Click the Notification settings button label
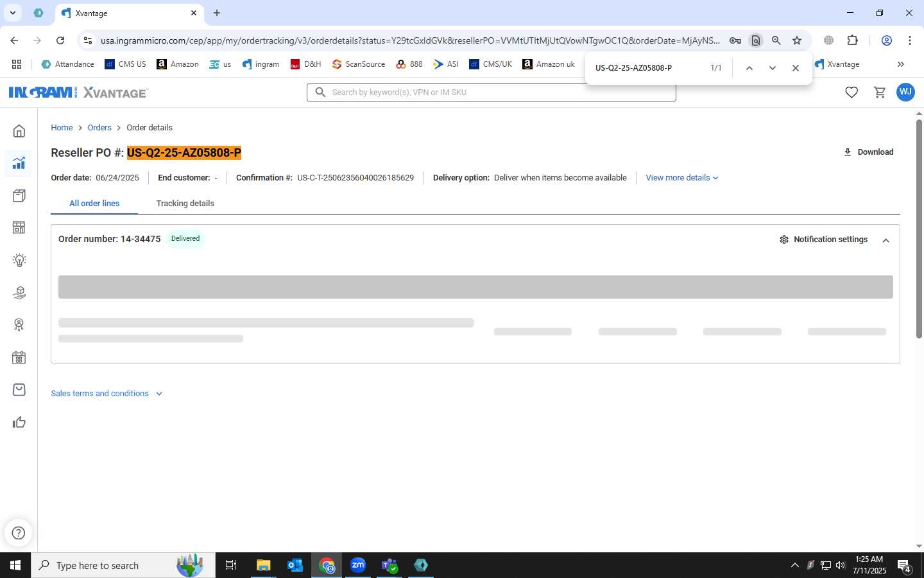Image resolution: width=924 pixels, height=578 pixels. (830, 240)
